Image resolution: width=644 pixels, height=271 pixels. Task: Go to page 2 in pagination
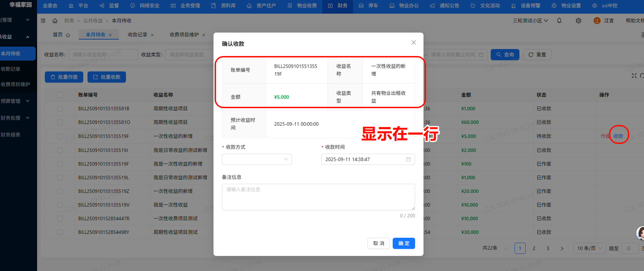534,248
